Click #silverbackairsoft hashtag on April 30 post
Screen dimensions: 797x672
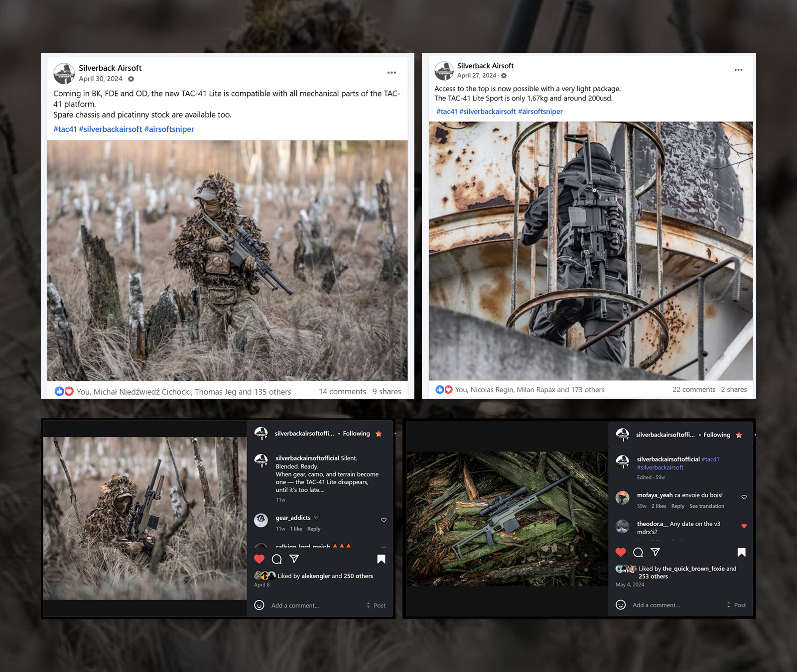coord(110,129)
